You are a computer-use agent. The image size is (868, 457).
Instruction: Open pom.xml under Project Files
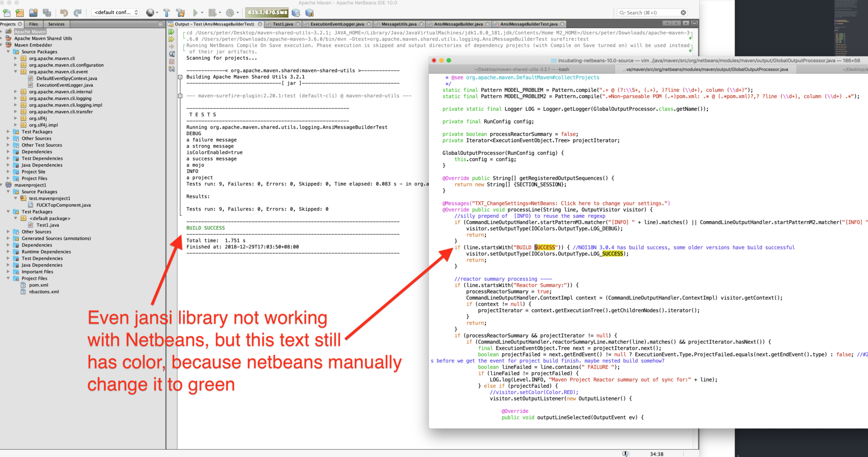38,285
